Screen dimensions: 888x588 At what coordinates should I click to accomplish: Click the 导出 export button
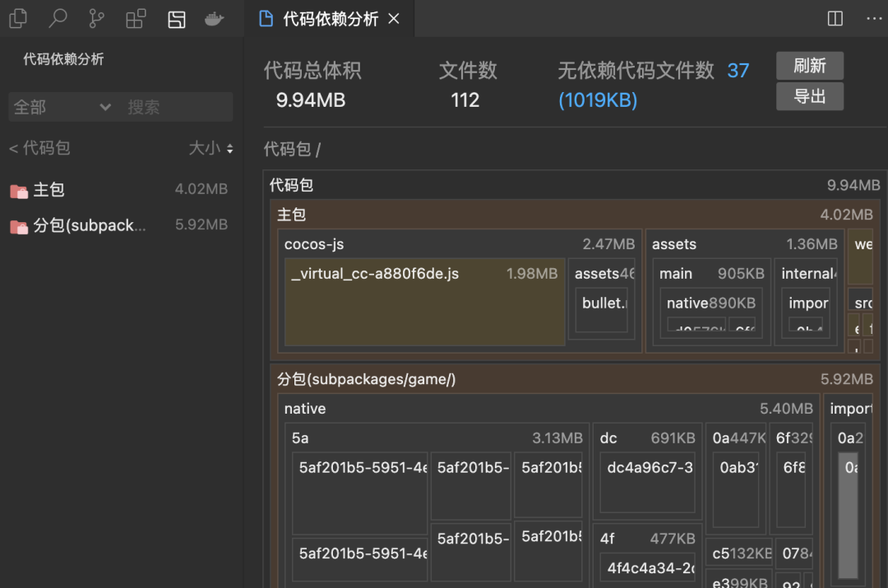(x=809, y=96)
